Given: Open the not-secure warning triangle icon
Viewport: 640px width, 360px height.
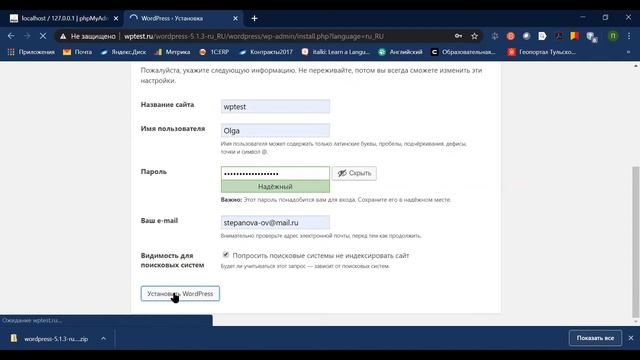Looking at the screenshot, I should point(63,36).
